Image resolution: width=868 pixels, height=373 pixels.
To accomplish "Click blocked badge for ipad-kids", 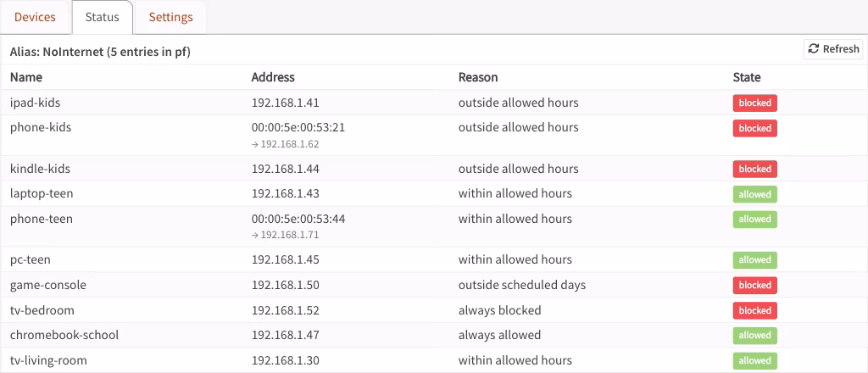I will click(755, 103).
